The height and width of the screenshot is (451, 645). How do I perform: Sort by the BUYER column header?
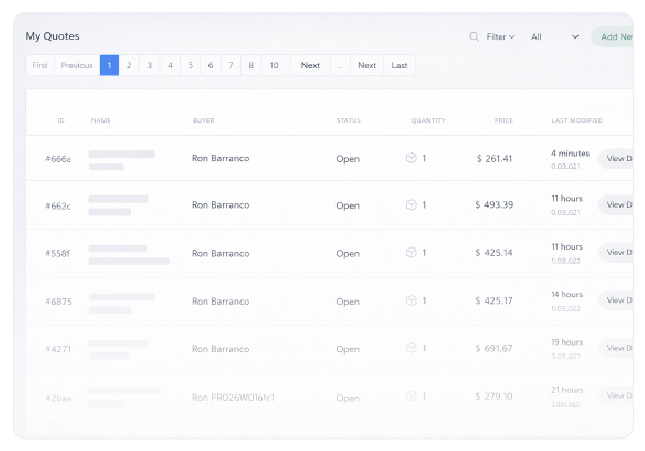pos(203,121)
